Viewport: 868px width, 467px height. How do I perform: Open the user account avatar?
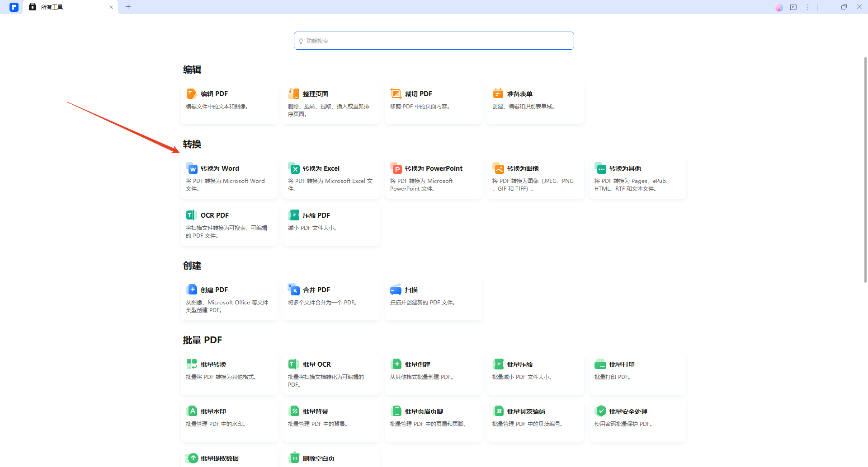point(779,7)
